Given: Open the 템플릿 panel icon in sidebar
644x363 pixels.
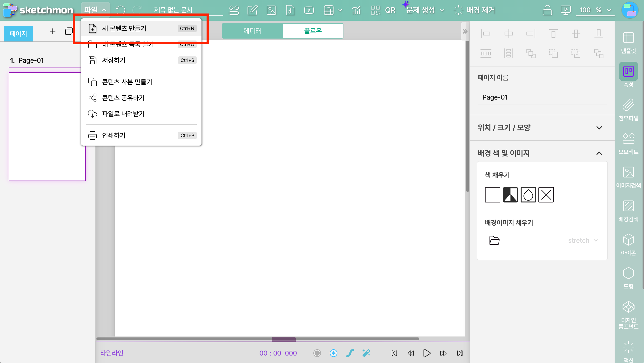Looking at the screenshot, I should point(628,42).
